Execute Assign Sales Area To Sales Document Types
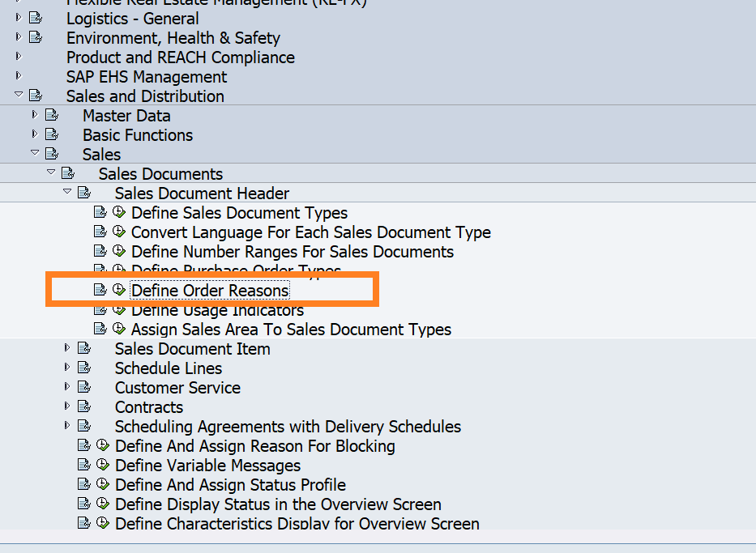This screenshot has height=553, width=756. tap(118, 329)
